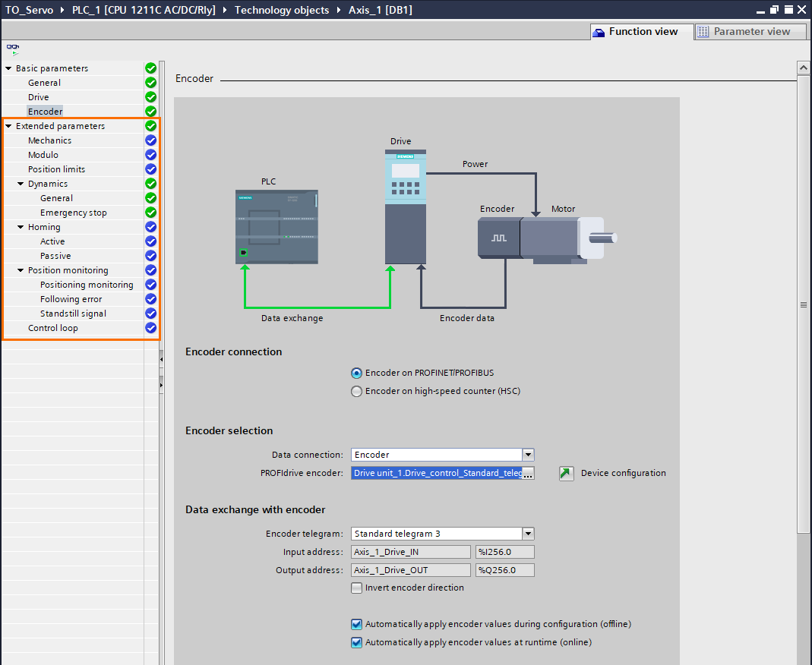Click the blue status icon beside Following error
Viewport: 812px width, 665px height.
[150, 298]
